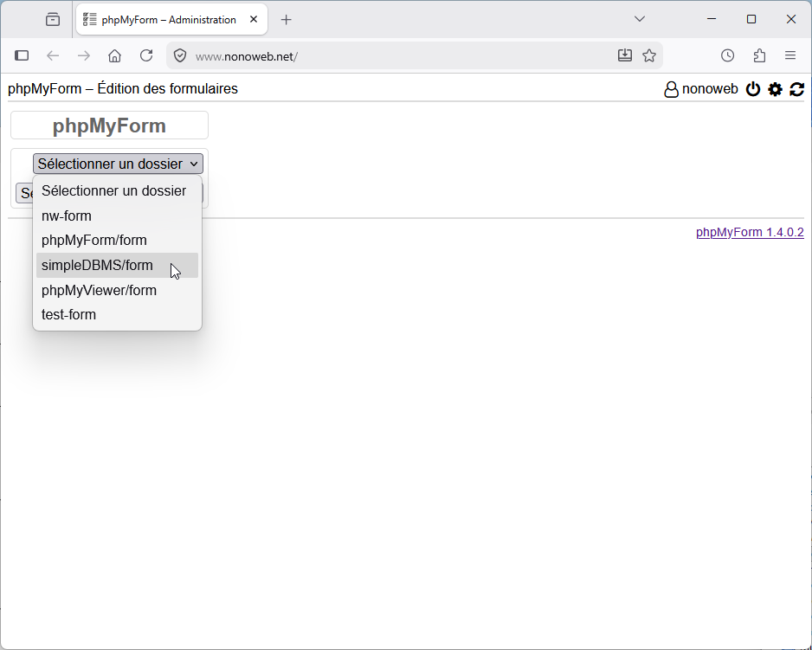Click the phpMyForm heading box

click(x=109, y=125)
